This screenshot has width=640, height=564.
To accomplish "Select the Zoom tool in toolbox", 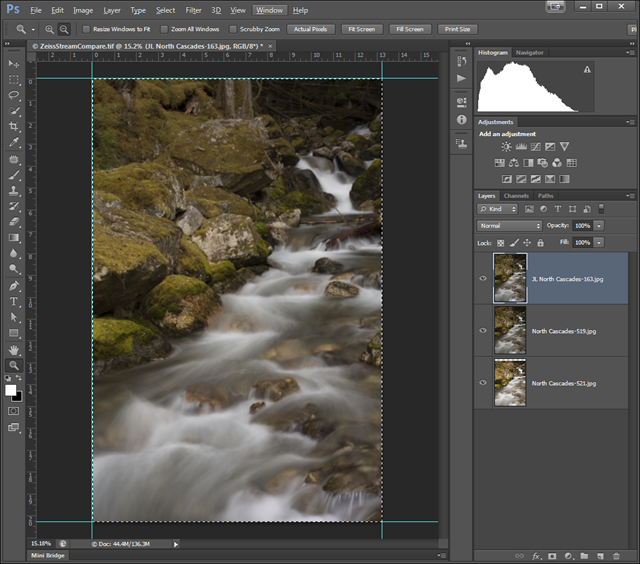I will (x=14, y=366).
